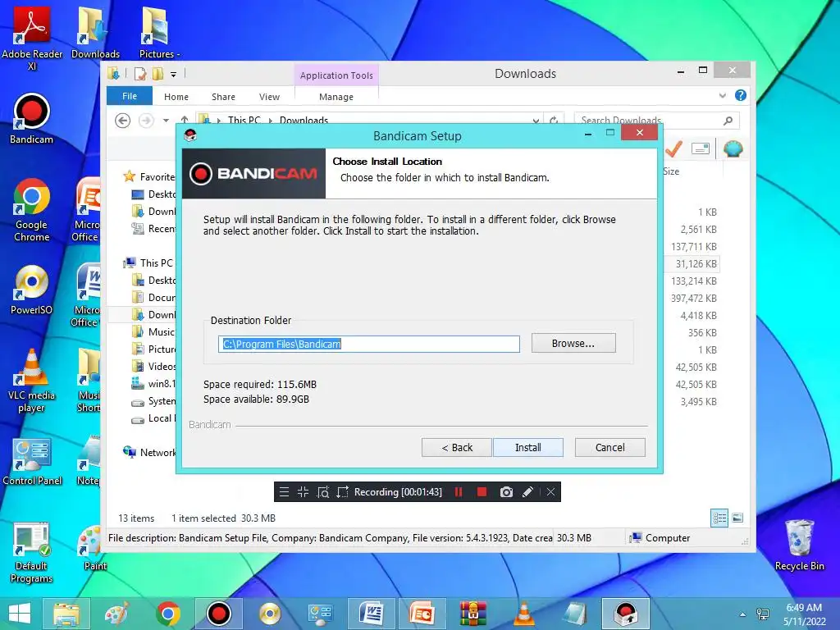Image resolution: width=840 pixels, height=630 pixels.
Task: Open PowerISO desktop shortcut
Action: (x=31, y=290)
